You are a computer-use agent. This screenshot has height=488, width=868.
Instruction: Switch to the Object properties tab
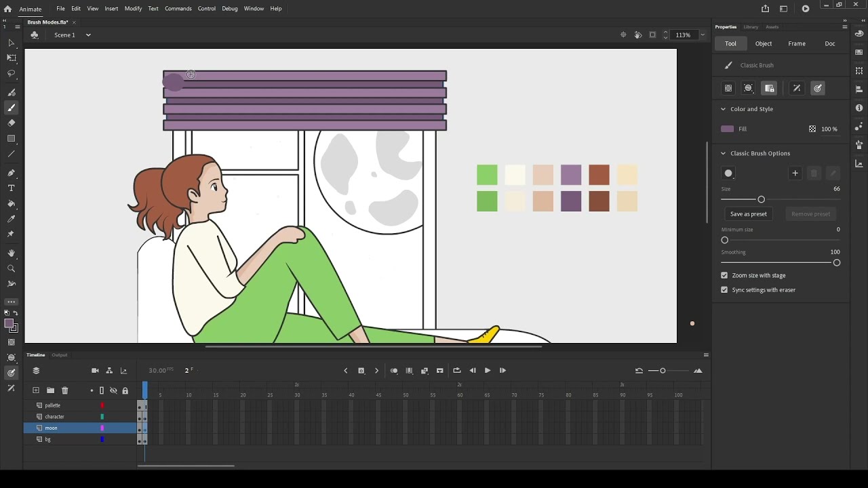tap(764, 43)
